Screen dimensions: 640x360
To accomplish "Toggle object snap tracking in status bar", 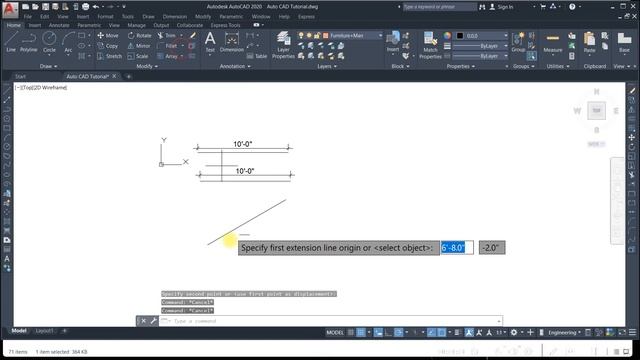I will [x=431, y=332].
